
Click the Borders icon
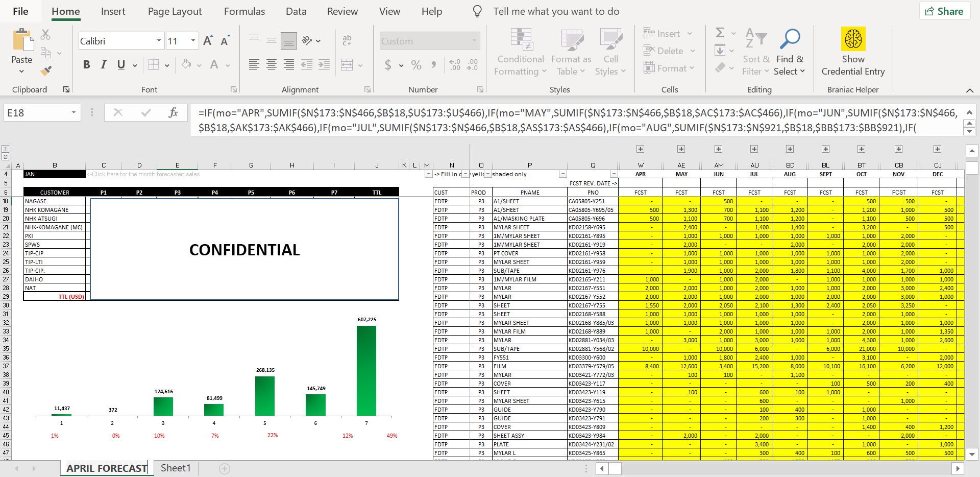pyautogui.click(x=153, y=64)
